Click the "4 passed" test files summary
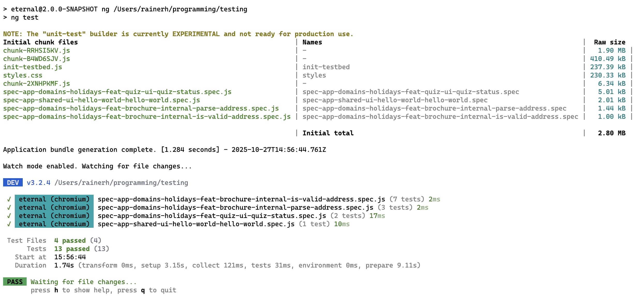644x298 pixels. 70,241
